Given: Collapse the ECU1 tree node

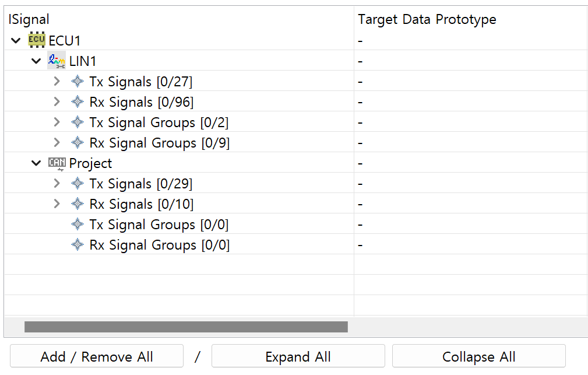Looking at the screenshot, I should point(16,40).
